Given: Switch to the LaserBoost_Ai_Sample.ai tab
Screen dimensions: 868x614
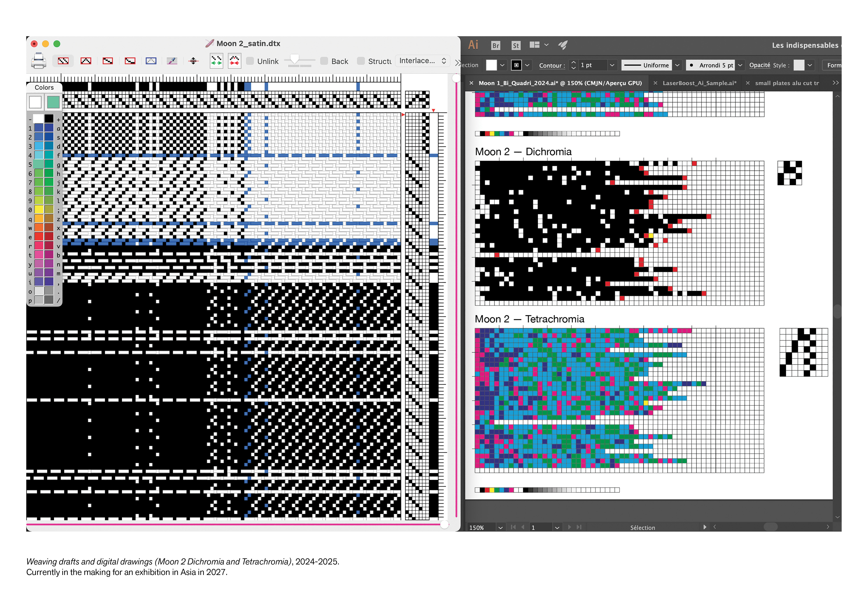Looking at the screenshot, I should tap(699, 83).
